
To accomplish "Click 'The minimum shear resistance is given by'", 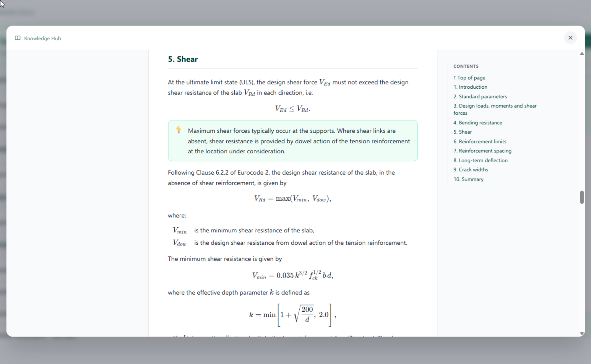I will (225, 259).
